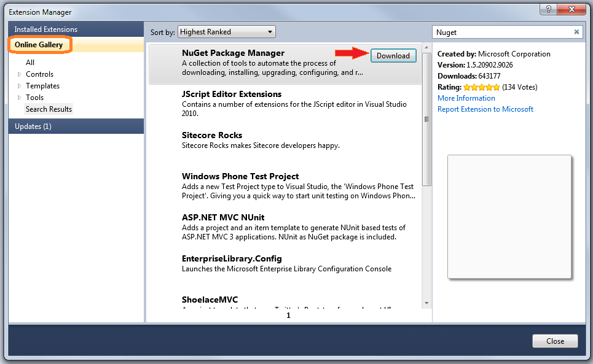
Task: Open the Installed Extensions section
Action: 76,29
